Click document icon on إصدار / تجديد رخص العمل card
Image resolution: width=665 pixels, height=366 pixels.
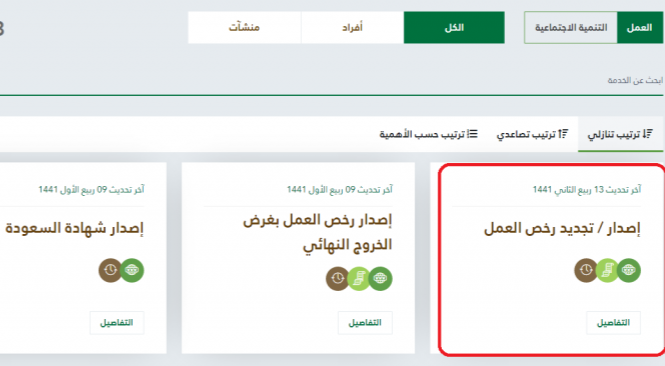607,270
